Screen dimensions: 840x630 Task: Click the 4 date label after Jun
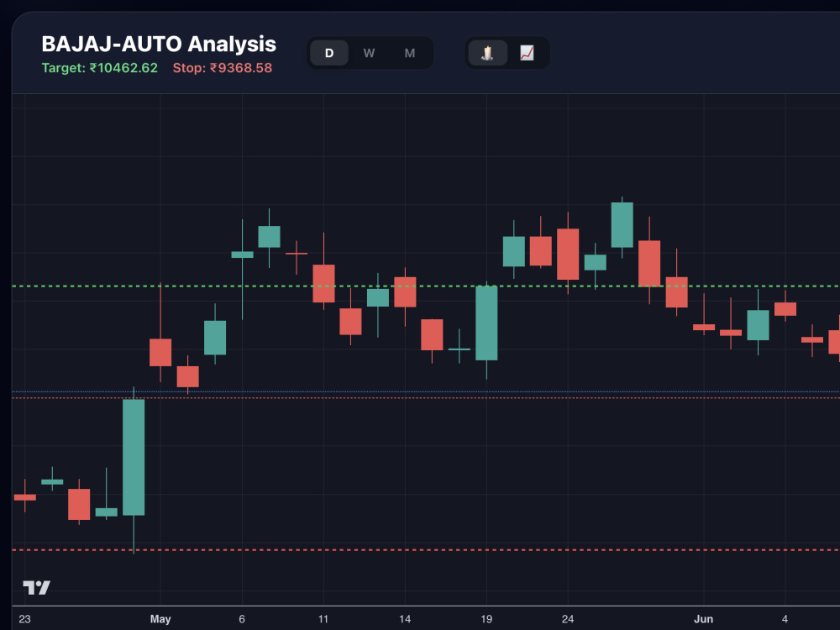pos(785,619)
